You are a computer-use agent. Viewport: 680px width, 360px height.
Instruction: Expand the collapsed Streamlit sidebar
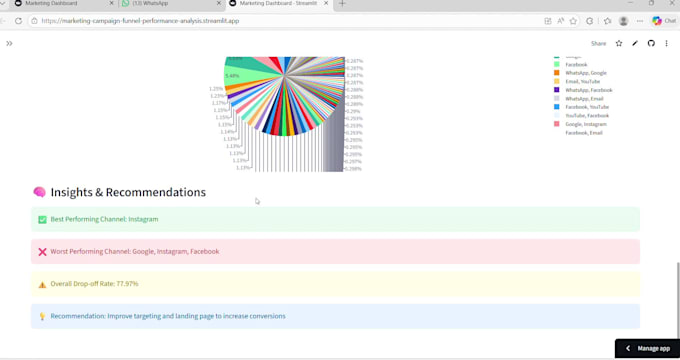point(9,43)
